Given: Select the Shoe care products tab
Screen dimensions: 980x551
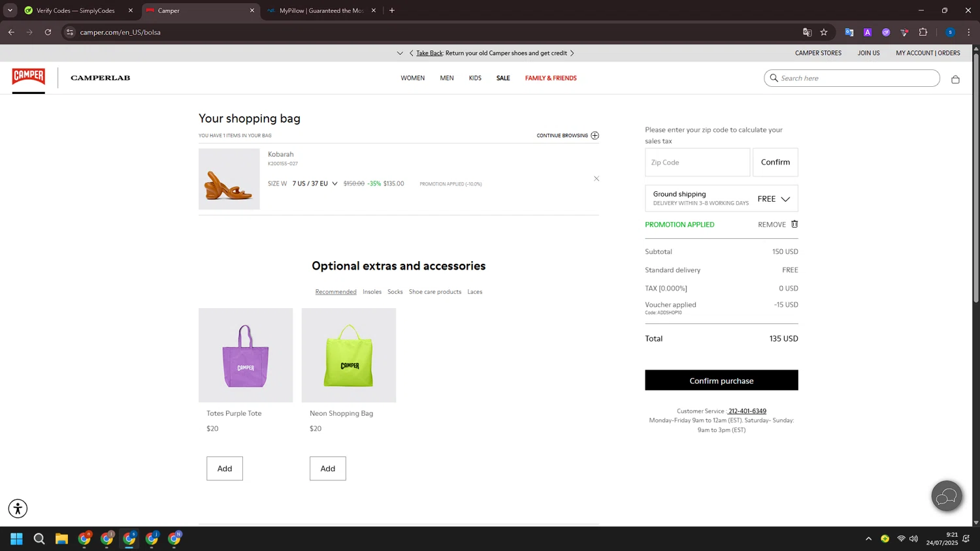Looking at the screenshot, I should [x=435, y=292].
